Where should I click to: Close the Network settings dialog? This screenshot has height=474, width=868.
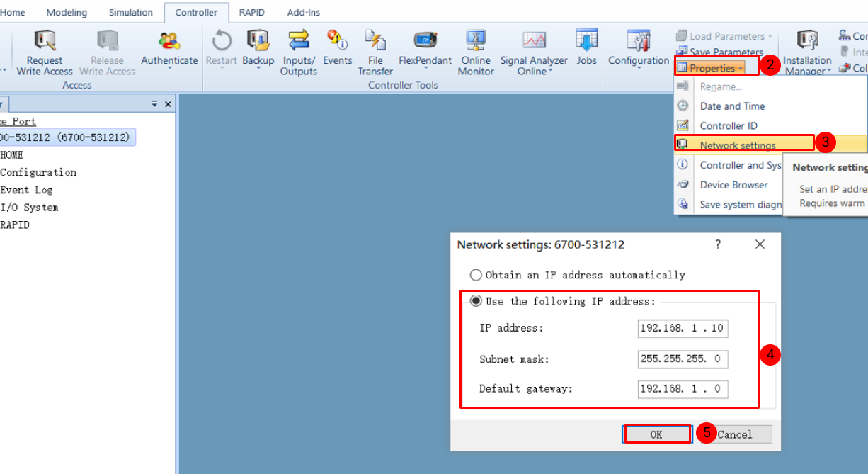760,244
